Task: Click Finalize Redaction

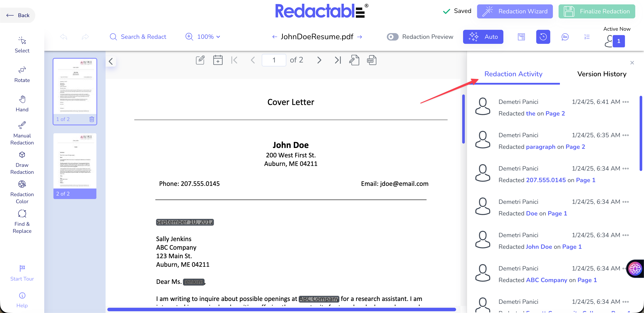Action: [x=597, y=11]
